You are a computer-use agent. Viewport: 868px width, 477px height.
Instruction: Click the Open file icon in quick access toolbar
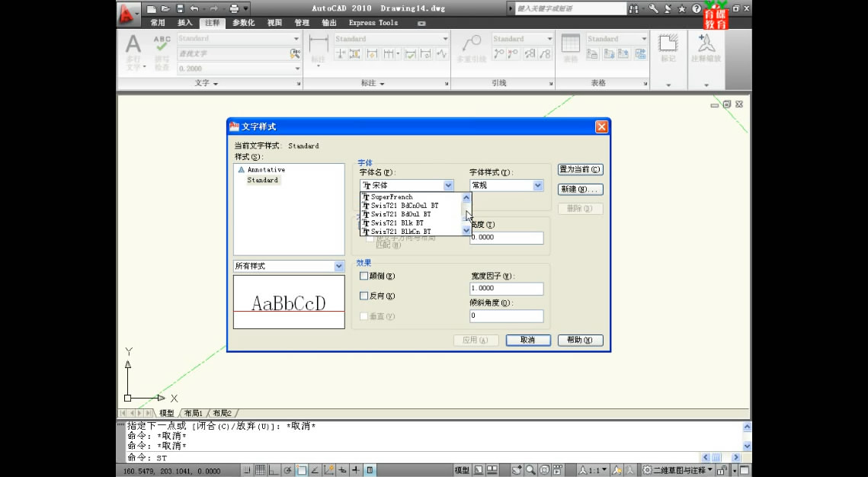tap(165, 9)
